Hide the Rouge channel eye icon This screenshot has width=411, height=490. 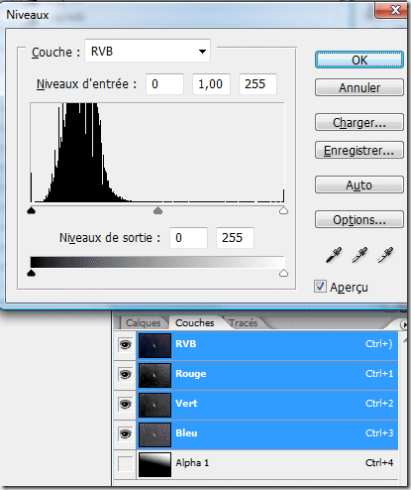[x=125, y=375]
